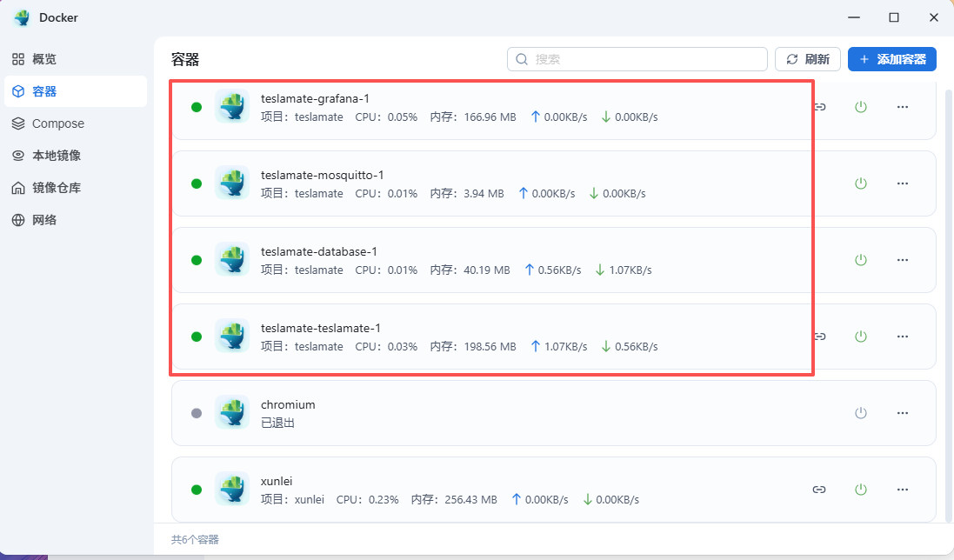Select 容器 in the sidebar

point(75,91)
